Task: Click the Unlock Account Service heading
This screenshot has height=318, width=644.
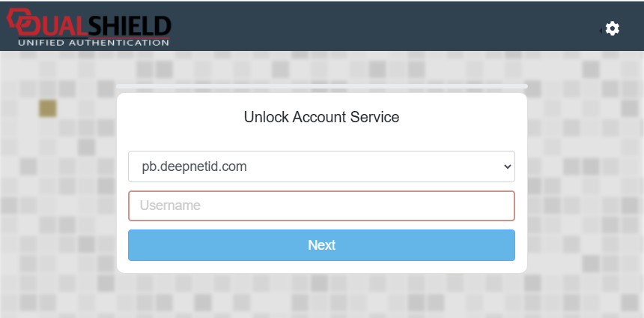Action: coord(321,117)
